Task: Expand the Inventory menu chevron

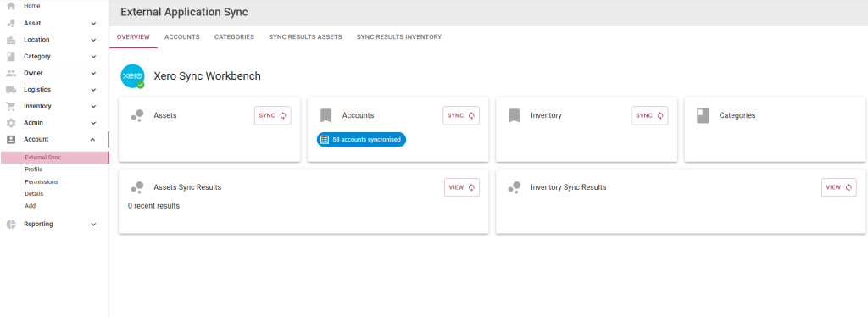Action: [x=93, y=106]
